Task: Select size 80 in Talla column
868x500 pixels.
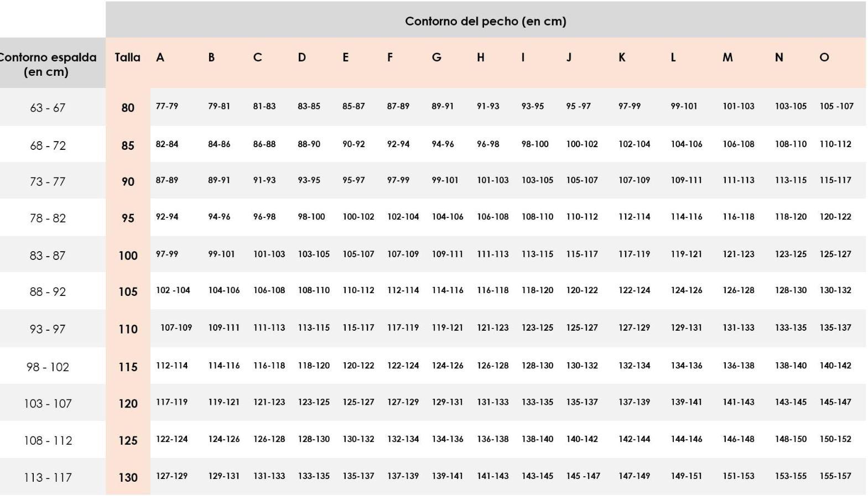Action: 128,107
